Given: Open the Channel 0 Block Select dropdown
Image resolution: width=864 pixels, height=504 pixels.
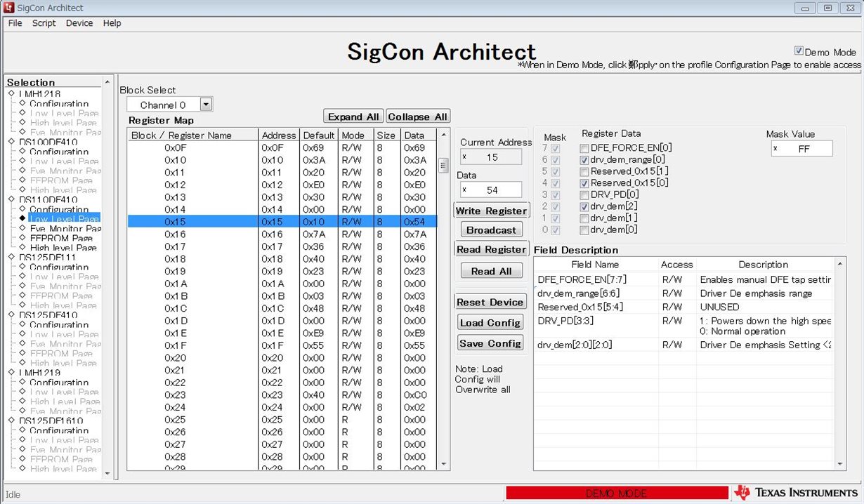Looking at the screenshot, I should click(x=206, y=105).
